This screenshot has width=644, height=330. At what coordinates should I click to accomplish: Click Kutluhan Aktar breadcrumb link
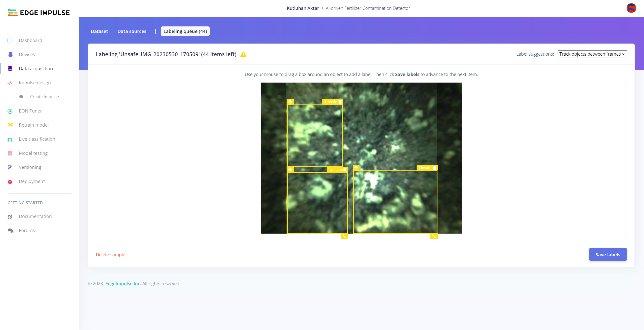pyautogui.click(x=303, y=8)
